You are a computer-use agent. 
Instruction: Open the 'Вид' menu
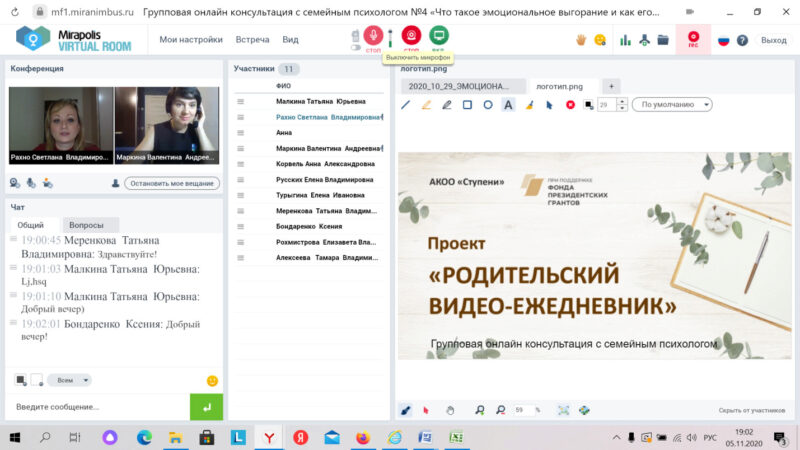290,39
